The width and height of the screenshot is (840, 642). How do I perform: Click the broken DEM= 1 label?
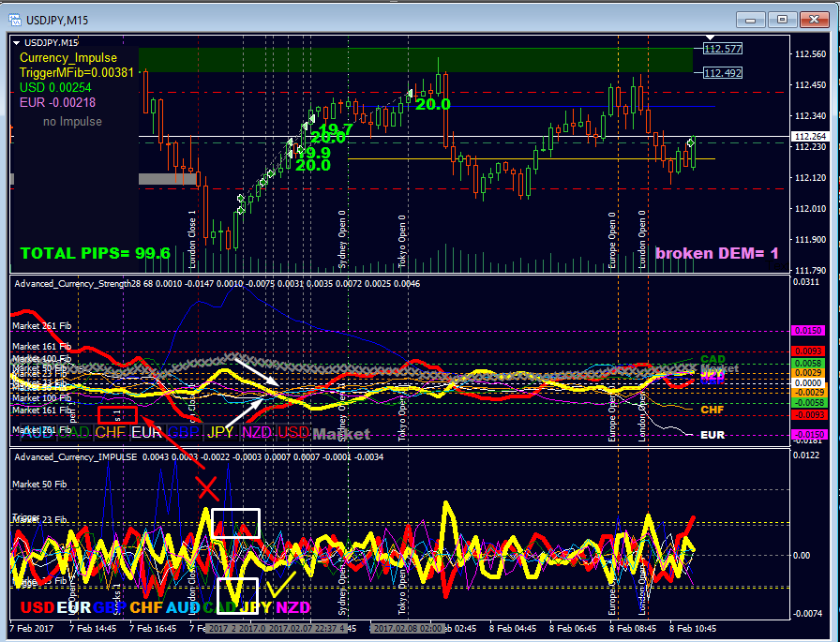(x=717, y=253)
